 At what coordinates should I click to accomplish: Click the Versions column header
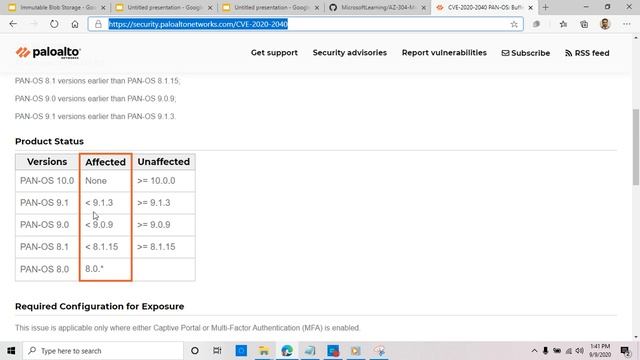point(47,162)
